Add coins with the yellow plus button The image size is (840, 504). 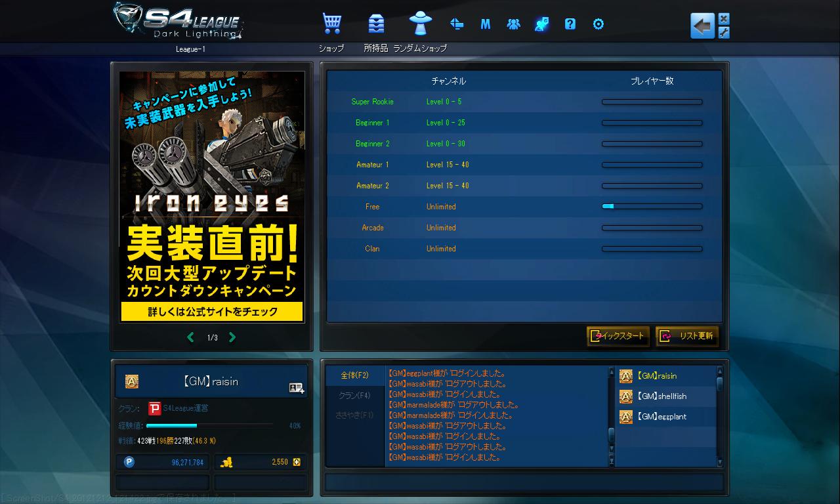(297, 462)
